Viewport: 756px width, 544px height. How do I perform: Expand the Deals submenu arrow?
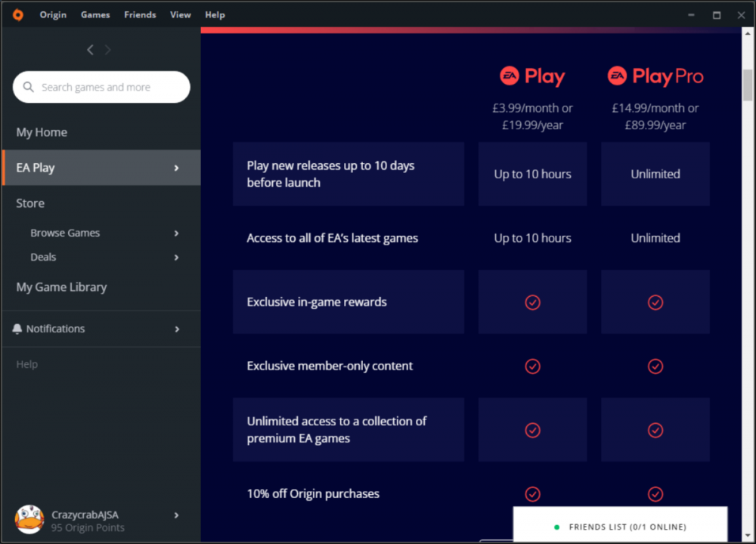click(x=176, y=258)
